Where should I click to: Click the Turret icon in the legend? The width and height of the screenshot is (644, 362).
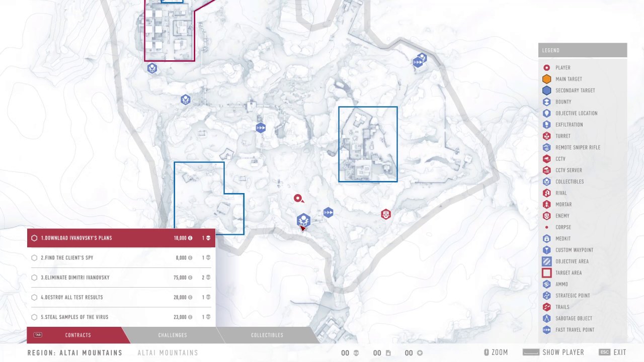point(547,136)
